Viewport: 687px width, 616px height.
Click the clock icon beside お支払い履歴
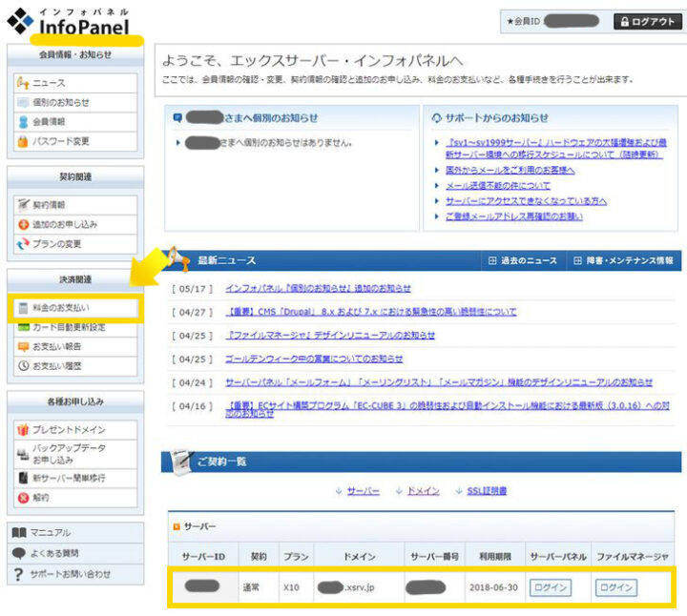tap(23, 365)
